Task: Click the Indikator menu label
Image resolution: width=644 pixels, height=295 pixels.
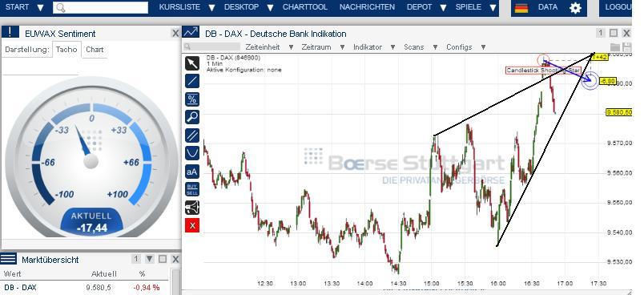Action: (368, 47)
